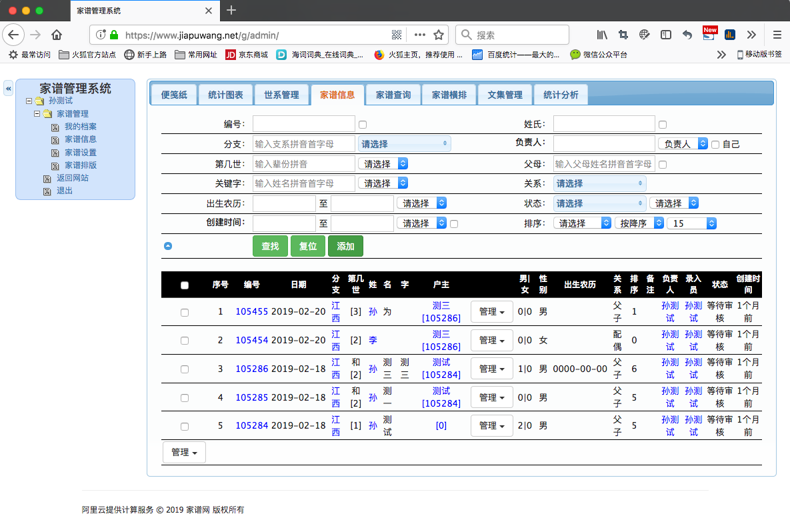Collapse the 家谱管理 tree node
The image size is (790, 532).
37,114
